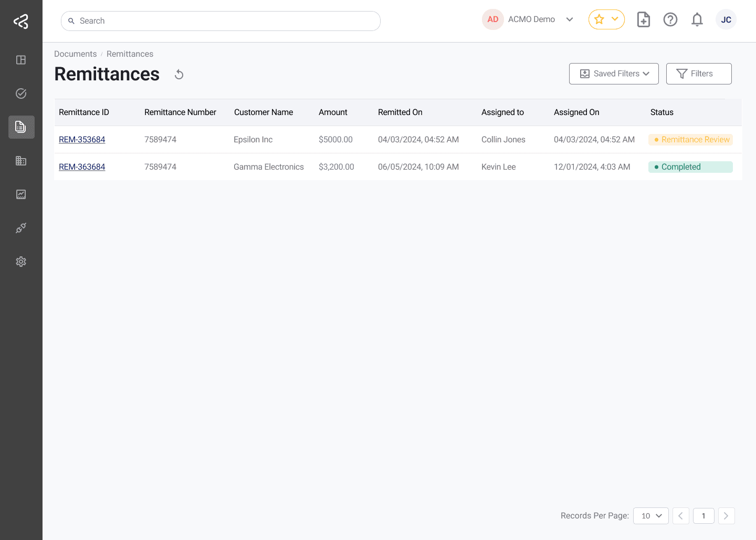756x540 pixels.
Task: Open the Saved Filters dropdown
Action: click(614, 74)
